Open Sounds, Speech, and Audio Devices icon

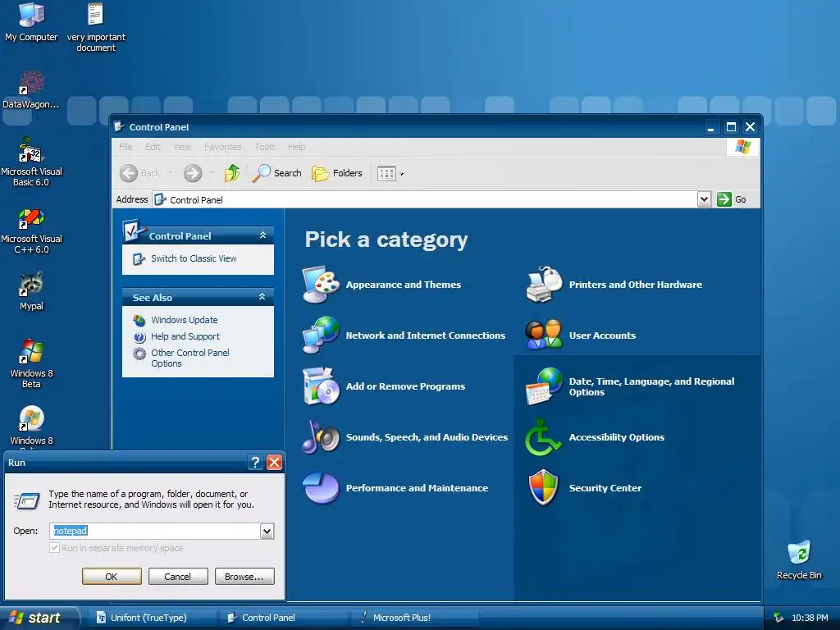(321, 436)
